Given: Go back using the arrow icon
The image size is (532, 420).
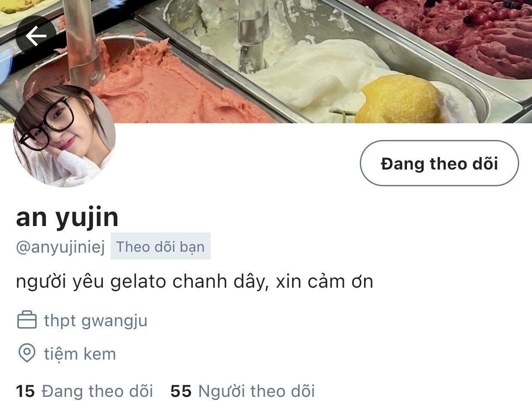Looking at the screenshot, I should coord(36,36).
